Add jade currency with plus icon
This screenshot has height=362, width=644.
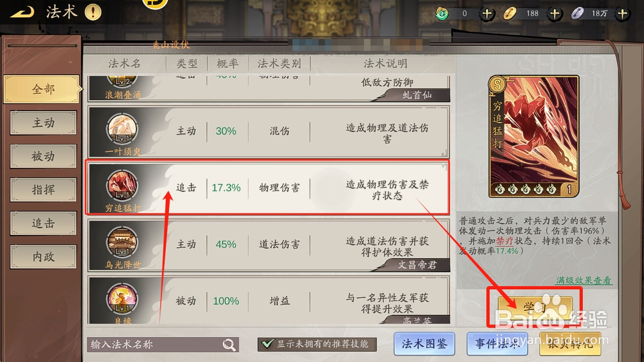487,14
